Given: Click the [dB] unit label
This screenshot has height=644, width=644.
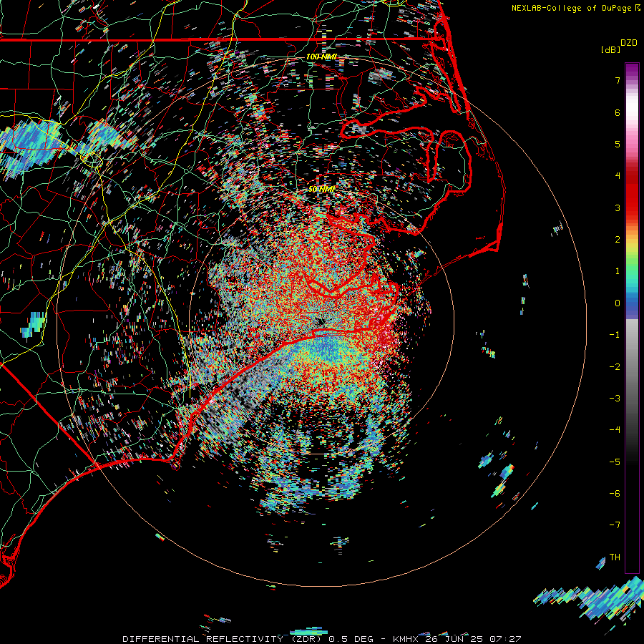Looking at the screenshot, I should pyautogui.click(x=611, y=49).
